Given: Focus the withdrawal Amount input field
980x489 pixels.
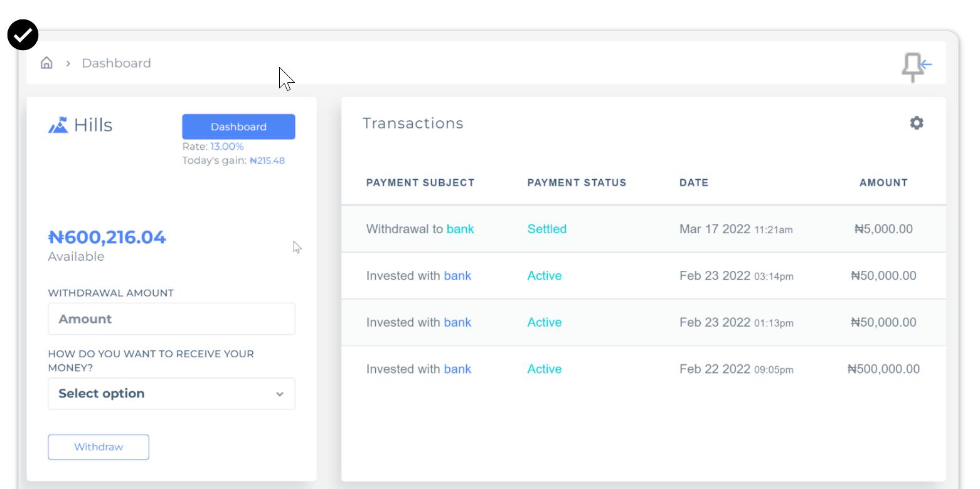Looking at the screenshot, I should click(x=171, y=319).
